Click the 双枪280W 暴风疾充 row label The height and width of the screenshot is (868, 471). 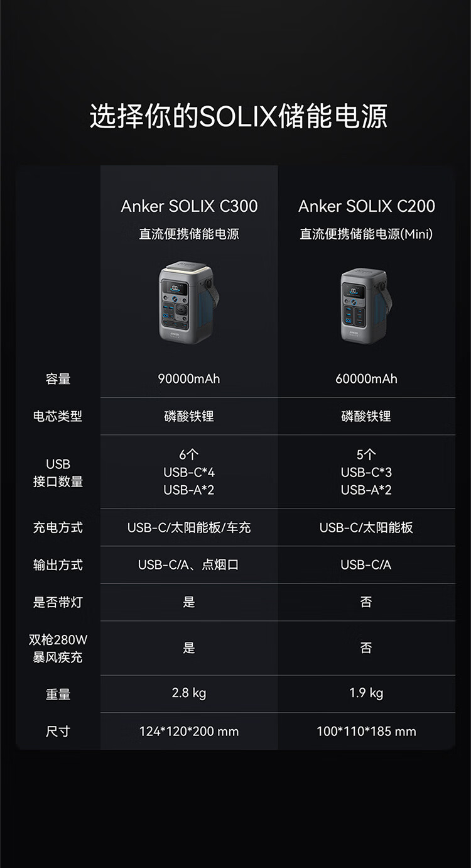click(58, 649)
